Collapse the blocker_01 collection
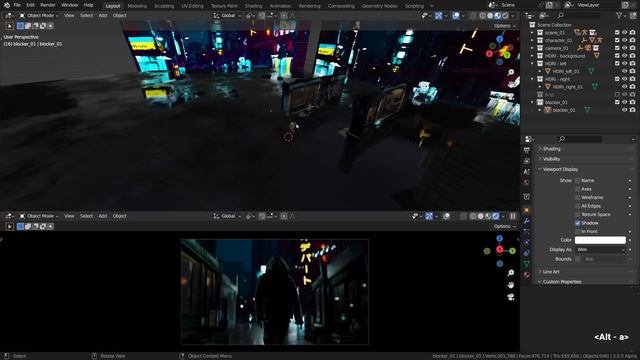 point(532,102)
